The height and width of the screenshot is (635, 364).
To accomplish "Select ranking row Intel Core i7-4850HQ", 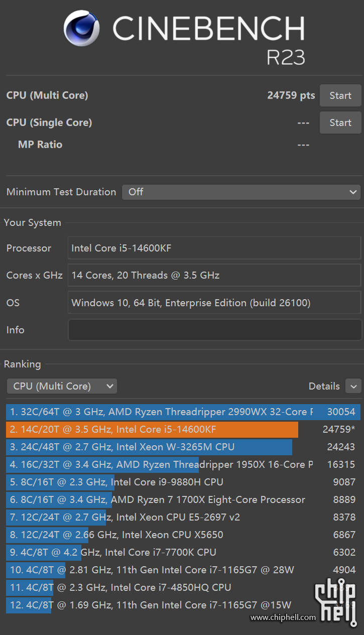I will [x=183, y=588].
